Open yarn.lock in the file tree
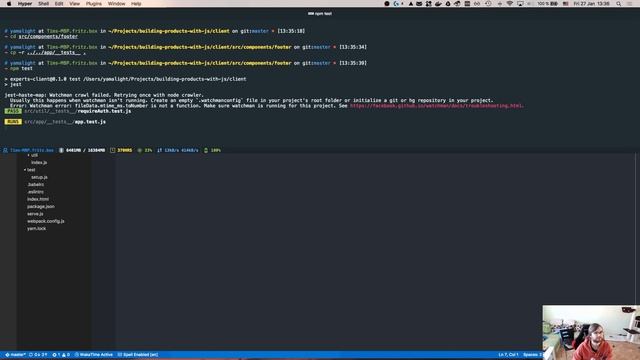Screen dimensions: 640x360 coord(36,229)
